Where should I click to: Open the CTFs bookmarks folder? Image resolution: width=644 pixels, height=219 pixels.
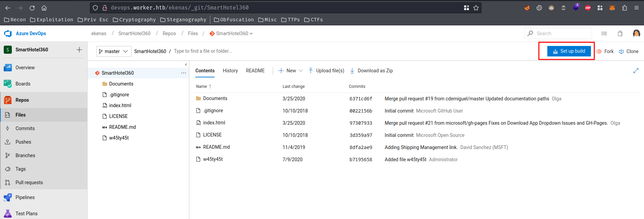click(313, 20)
